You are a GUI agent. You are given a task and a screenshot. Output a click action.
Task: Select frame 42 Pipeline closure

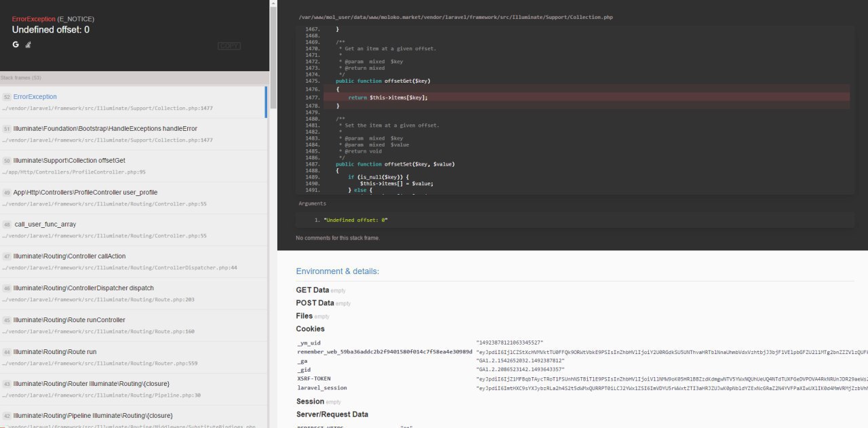point(134,416)
